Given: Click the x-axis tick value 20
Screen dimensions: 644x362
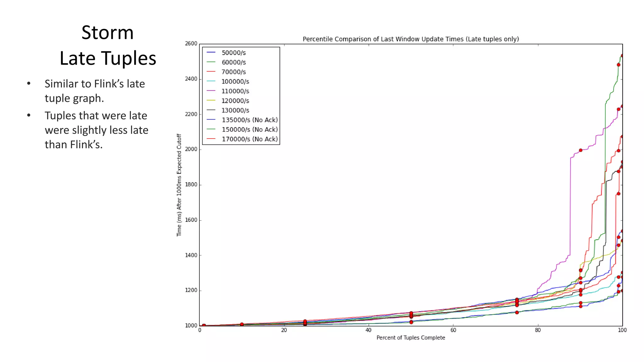Looking at the screenshot, I should point(284,330).
